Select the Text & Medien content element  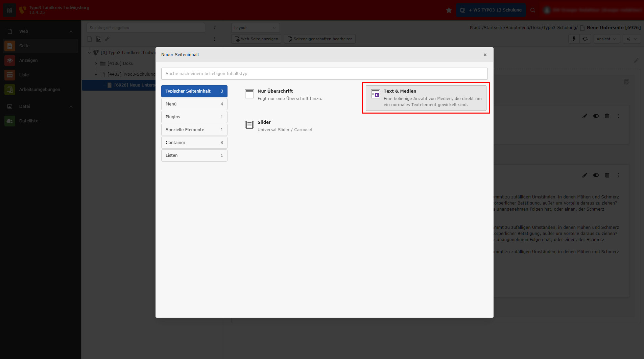click(426, 98)
